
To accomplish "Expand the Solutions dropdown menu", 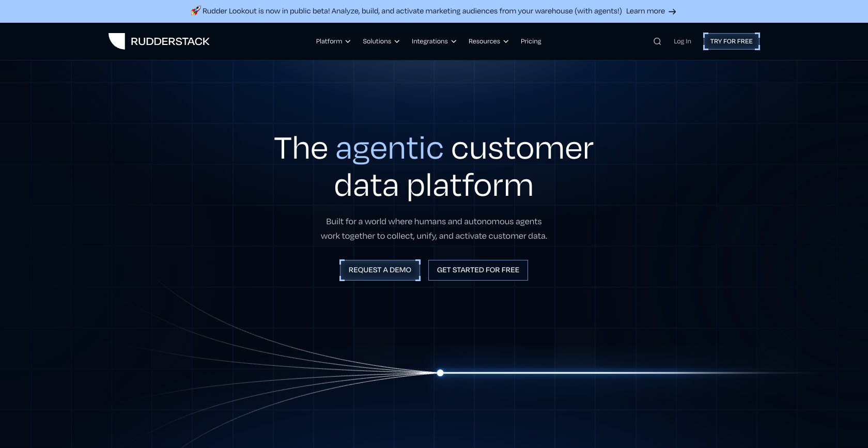I will coord(381,41).
